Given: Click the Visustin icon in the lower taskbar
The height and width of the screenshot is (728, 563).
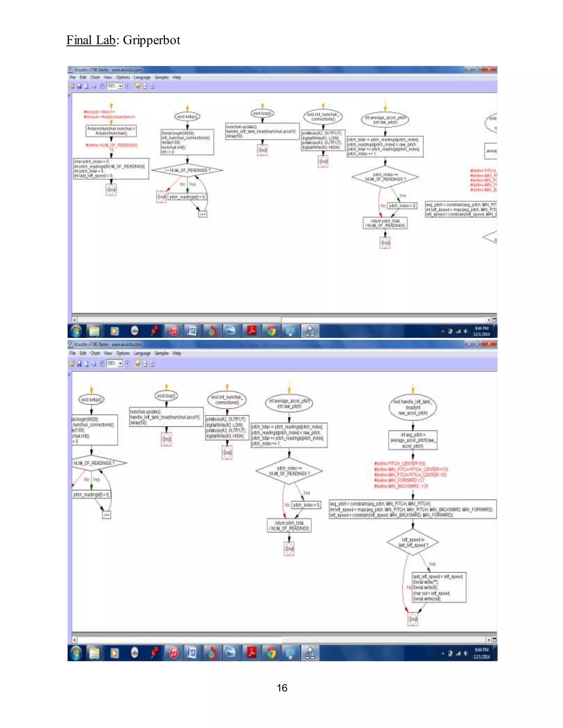Looking at the screenshot, I should coord(310,653).
